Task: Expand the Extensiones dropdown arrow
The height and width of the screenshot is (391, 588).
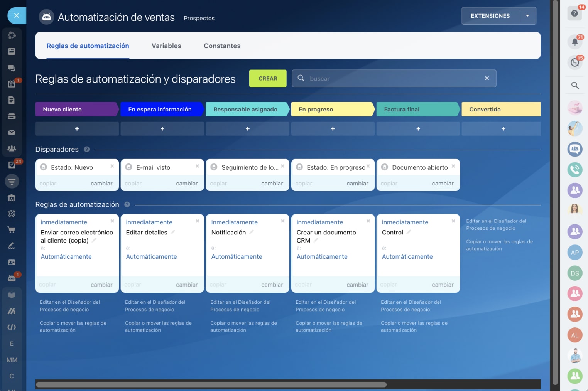Action: (527, 16)
